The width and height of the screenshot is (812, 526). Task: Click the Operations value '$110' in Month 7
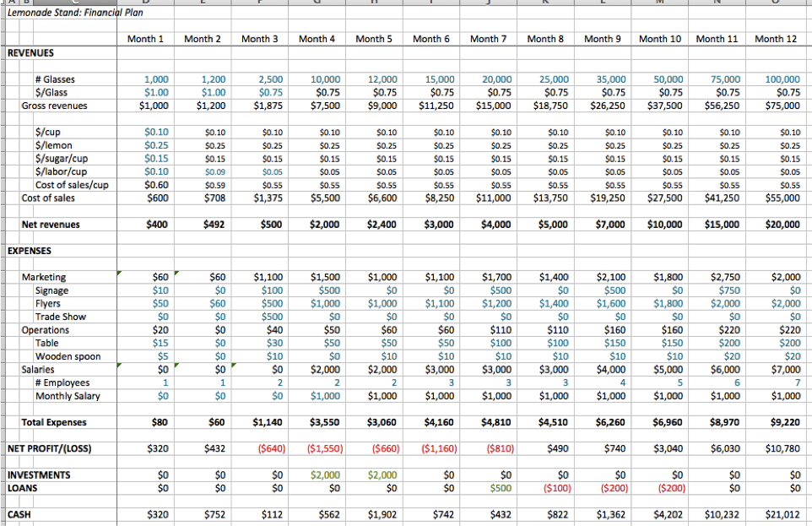[x=501, y=330]
